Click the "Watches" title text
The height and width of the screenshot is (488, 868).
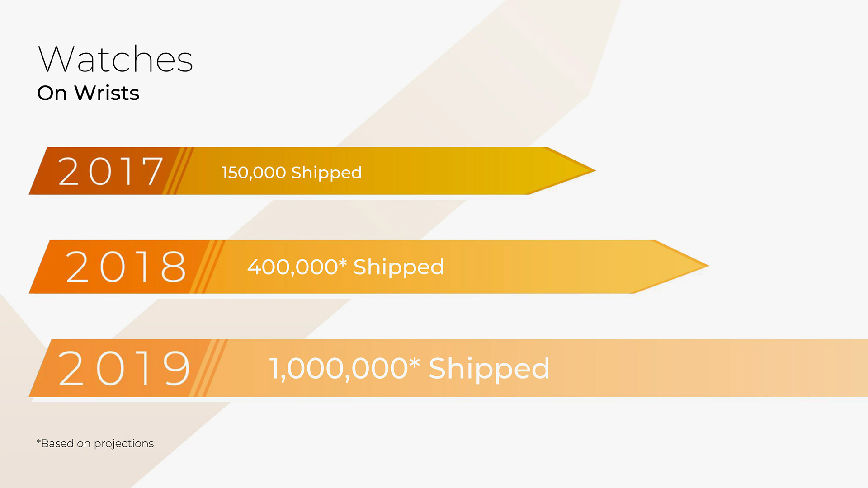[x=115, y=59]
